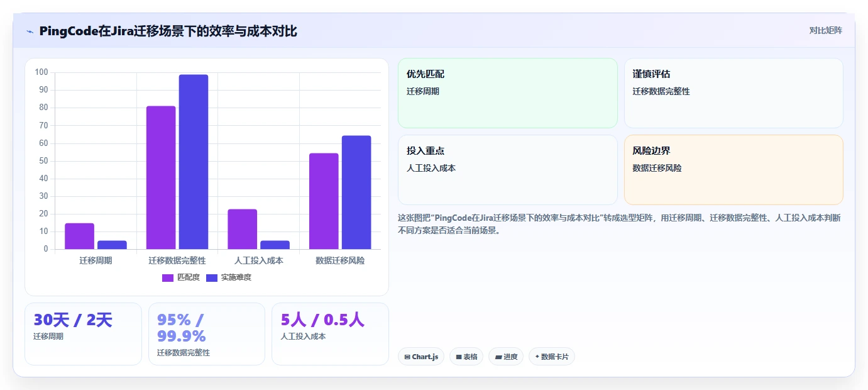Click the 迁移数据完整性 caption under 95% / 99.9%

[x=184, y=353]
